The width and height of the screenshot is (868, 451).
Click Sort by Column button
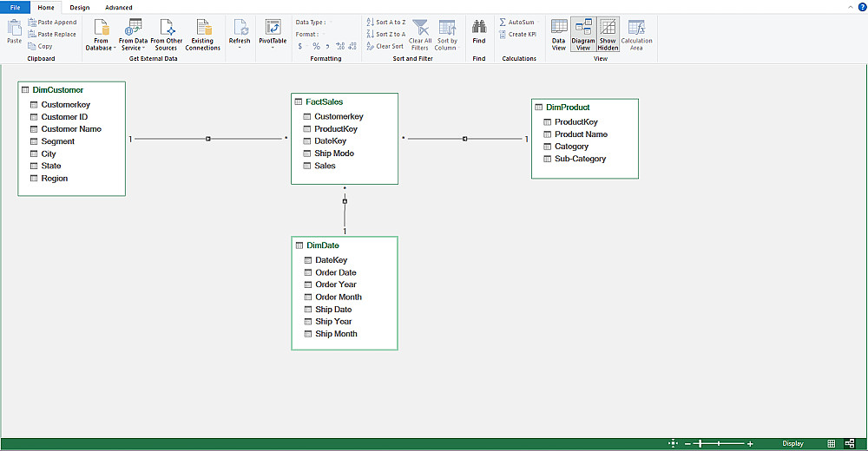click(x=447, y=35)
